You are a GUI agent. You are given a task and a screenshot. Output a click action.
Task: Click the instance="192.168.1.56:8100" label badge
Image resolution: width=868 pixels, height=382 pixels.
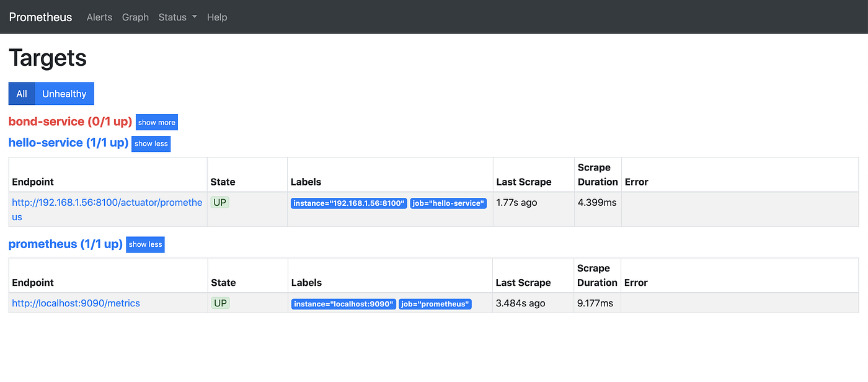pyautogui.click(x=348, y=203)
